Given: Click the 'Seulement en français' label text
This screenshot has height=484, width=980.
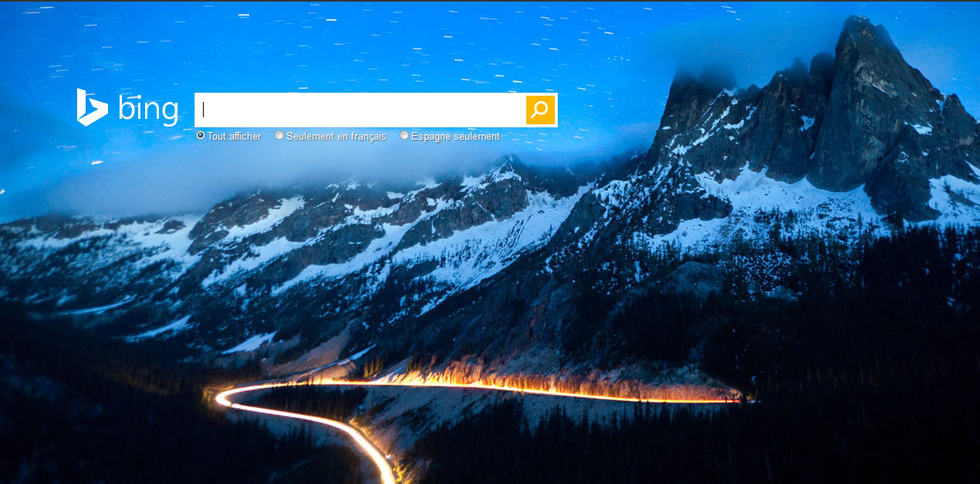Looking at the screenshot, I should [336, 136].
